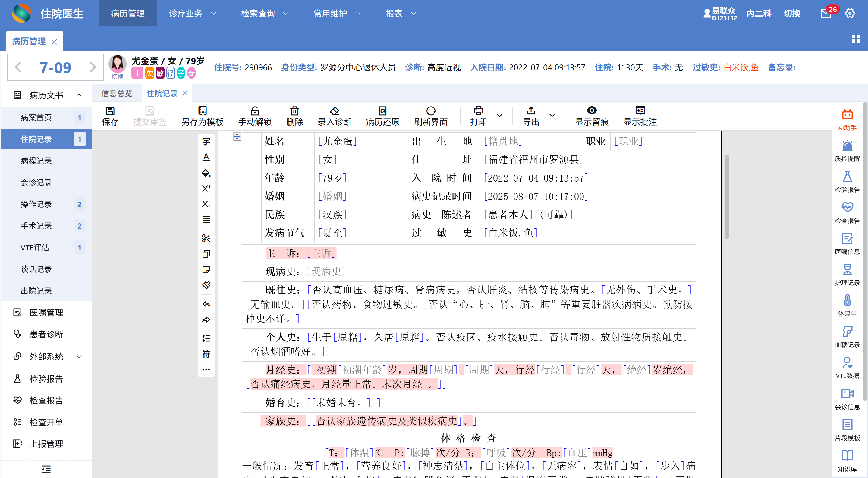Click the scissors cut icon in editor toolbar
This screenshot has width=868, height=478.
206,238
